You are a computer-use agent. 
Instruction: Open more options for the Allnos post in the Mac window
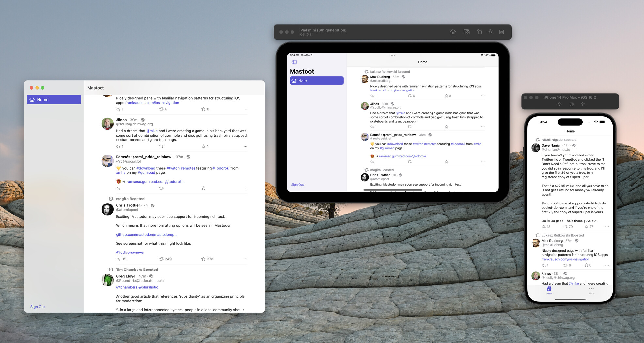pyautogui.click(x=245, y=146)
